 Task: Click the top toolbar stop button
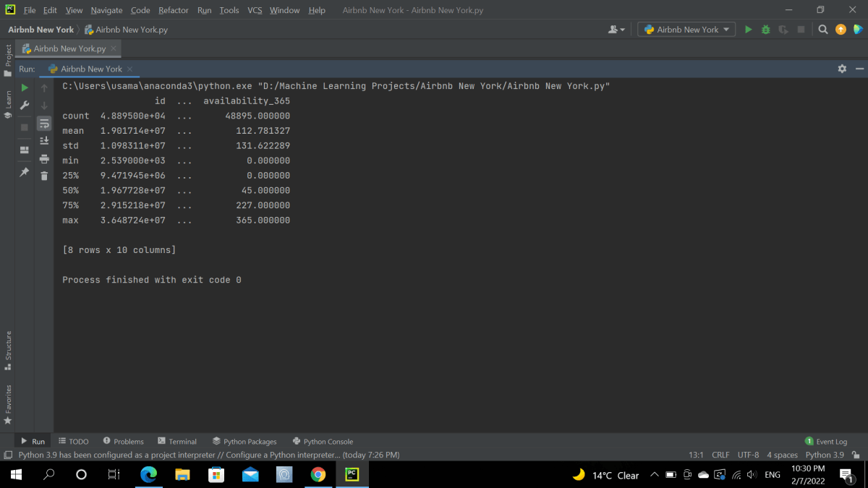[x=801, y=30]
